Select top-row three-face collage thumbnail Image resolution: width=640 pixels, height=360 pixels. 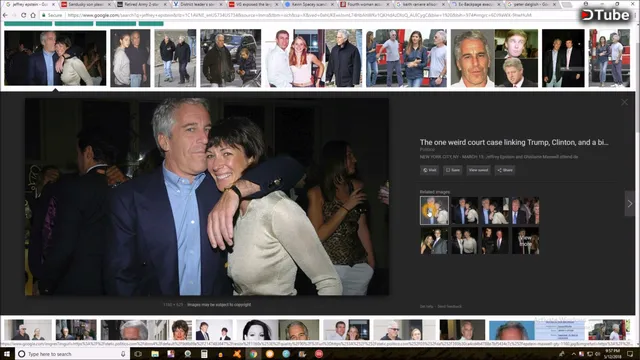pyautogui.click(x=494, y=58)
